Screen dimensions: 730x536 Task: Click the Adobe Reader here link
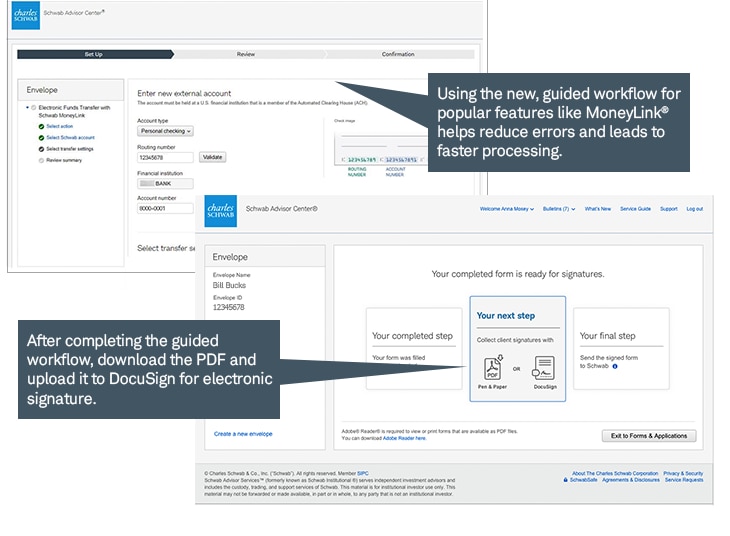(404, 438)
